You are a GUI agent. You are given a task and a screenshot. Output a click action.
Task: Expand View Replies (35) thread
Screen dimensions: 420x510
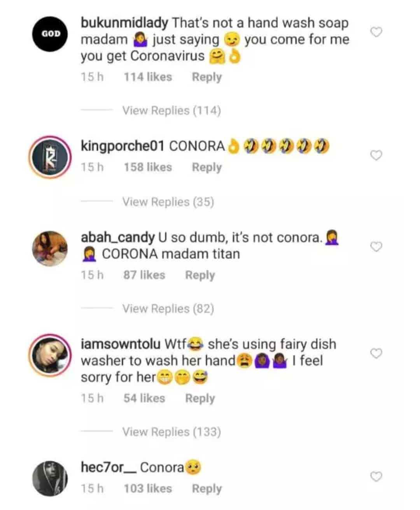[168, 202]
